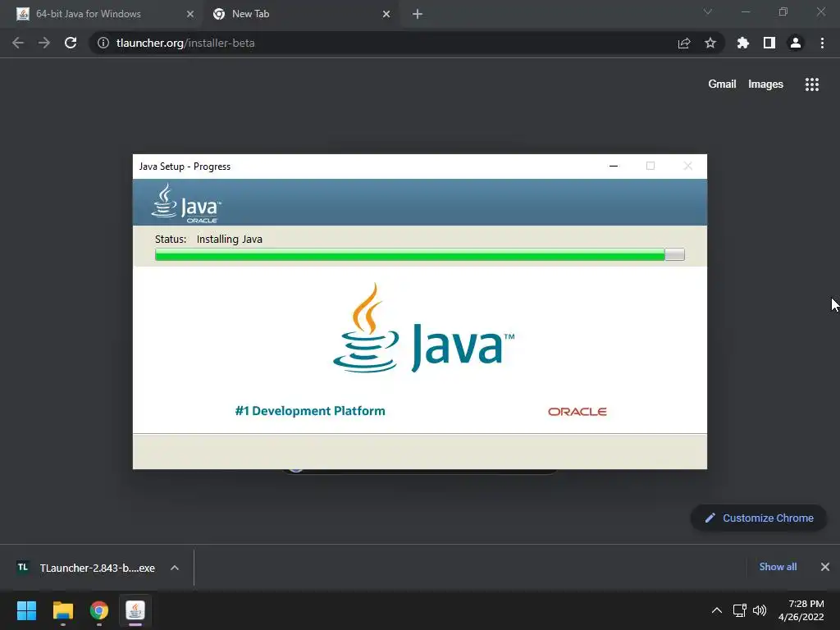
Task: Open Chrome three-dot menu
Action: coord(822,43)
